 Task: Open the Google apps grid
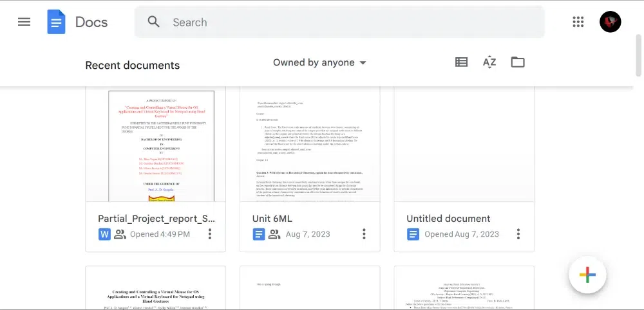click(x=578, y=22)
